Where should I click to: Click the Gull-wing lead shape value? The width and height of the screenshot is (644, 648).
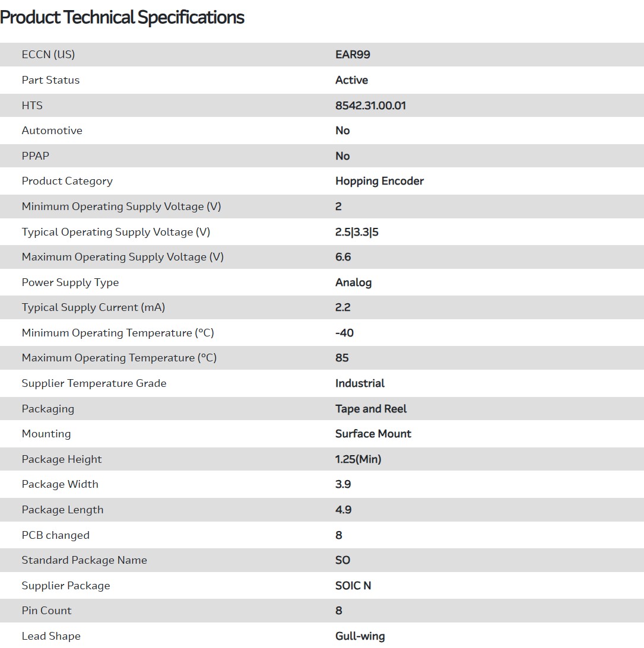[x=360, y=636]
